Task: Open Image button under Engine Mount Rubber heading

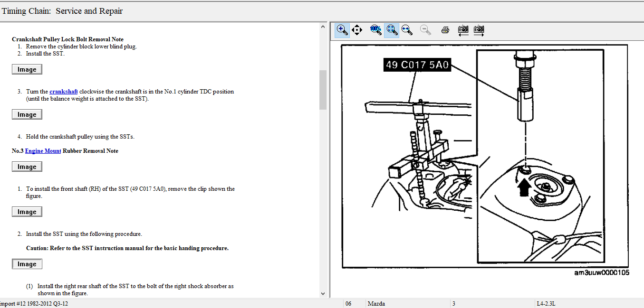Action: coord(27,167)
